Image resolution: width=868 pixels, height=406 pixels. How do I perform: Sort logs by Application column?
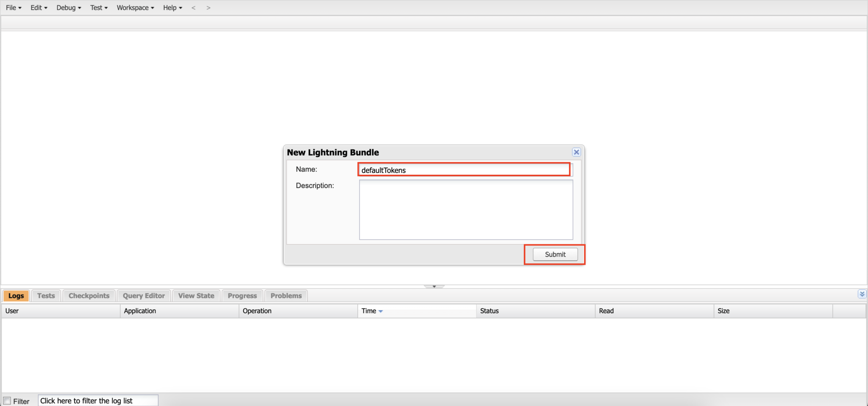point(180,311)
